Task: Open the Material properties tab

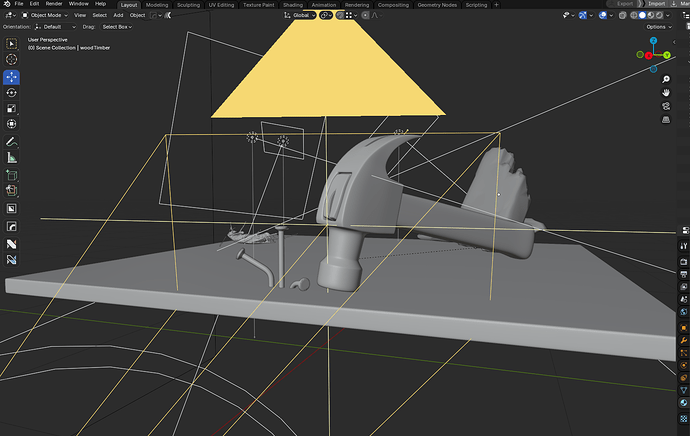Action: (683, 403)
